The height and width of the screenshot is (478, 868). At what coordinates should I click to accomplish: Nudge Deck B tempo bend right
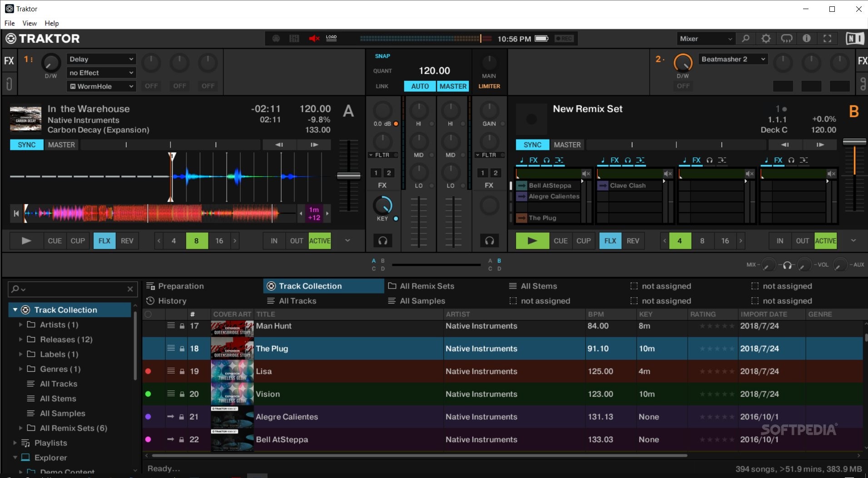[820, 144]
